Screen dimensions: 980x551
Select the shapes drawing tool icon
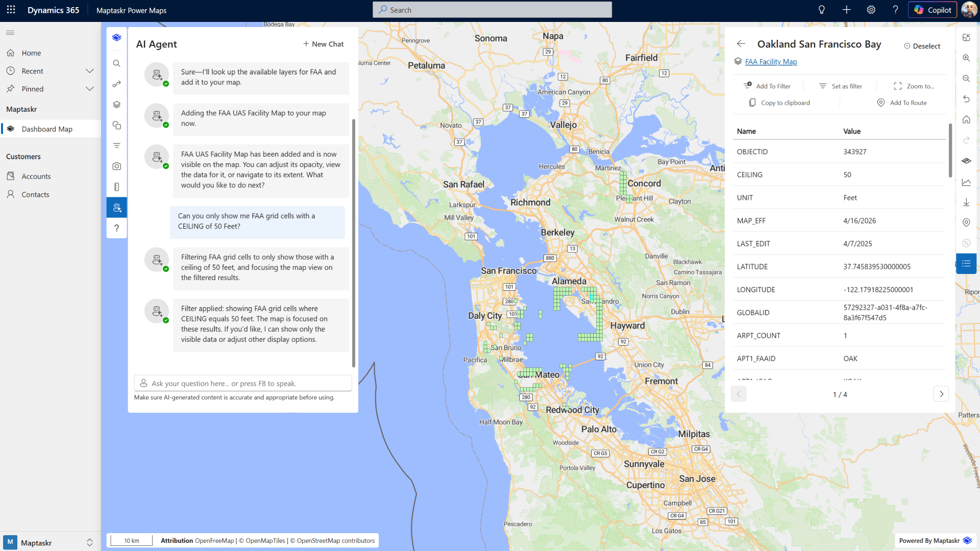116,125
